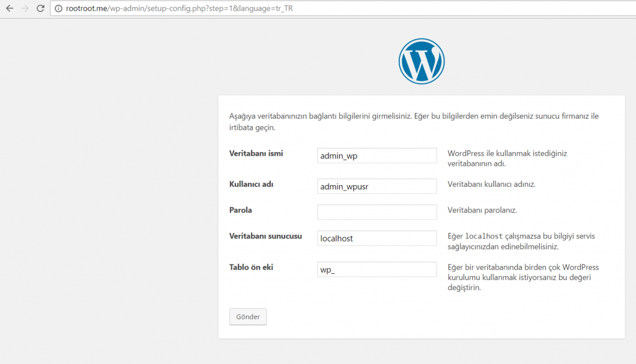Click the 'Eğer bir veritabanında birden çok' hint
Viewport: 636px width, 364px height.
523,277
